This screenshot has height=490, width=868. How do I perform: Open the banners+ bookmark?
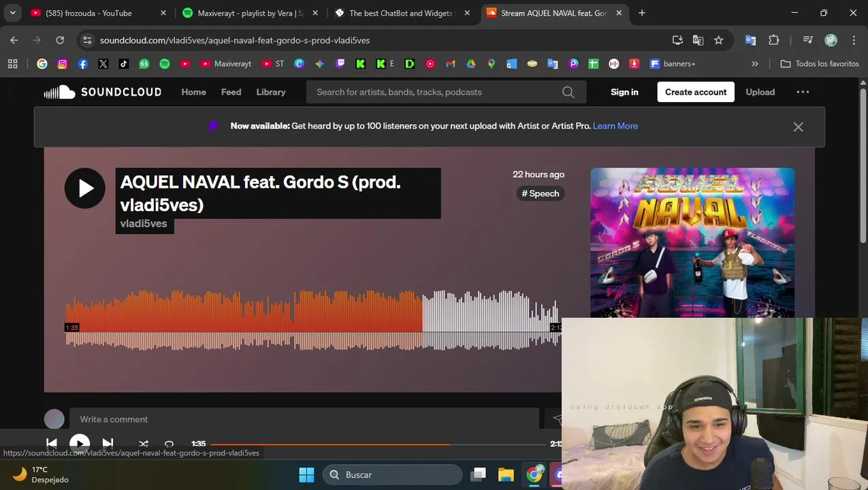(673, 63)
